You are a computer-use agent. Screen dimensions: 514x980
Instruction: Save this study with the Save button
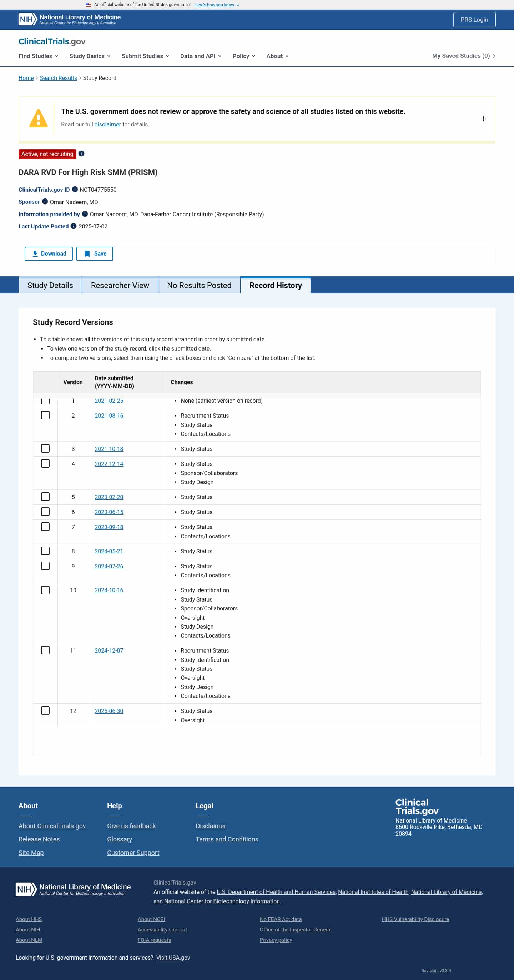(x=95, y=254)
